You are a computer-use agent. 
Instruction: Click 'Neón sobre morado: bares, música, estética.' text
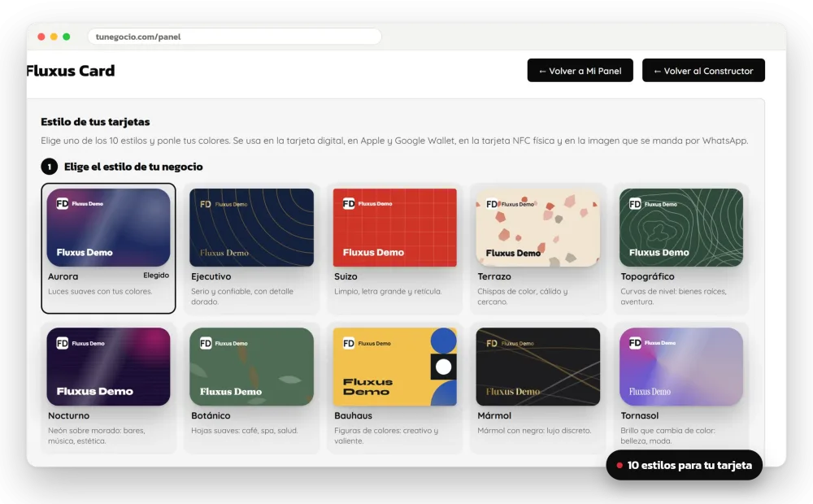point(97,436)
